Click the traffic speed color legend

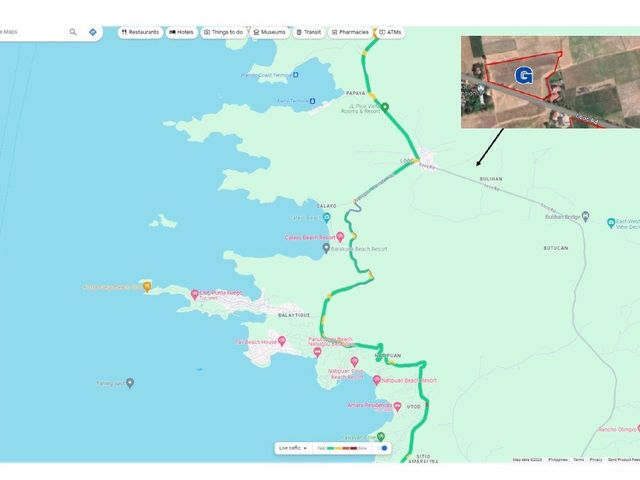click(342, 448)
